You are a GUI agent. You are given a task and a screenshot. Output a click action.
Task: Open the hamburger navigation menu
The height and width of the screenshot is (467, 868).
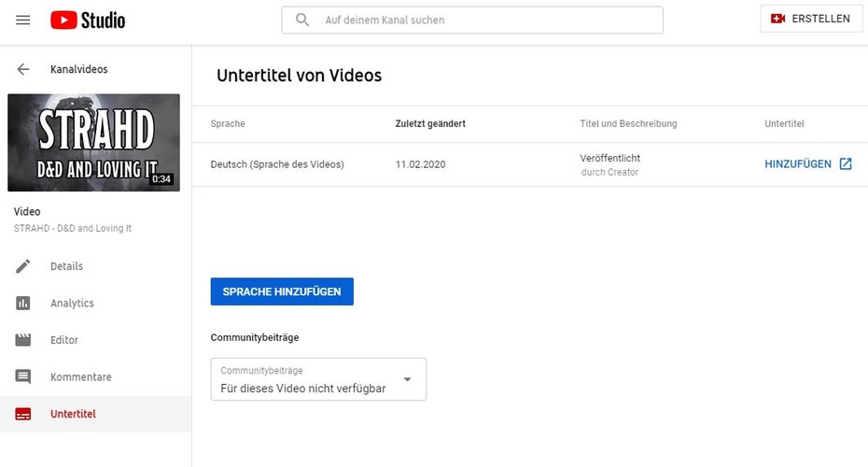(22, 20)
